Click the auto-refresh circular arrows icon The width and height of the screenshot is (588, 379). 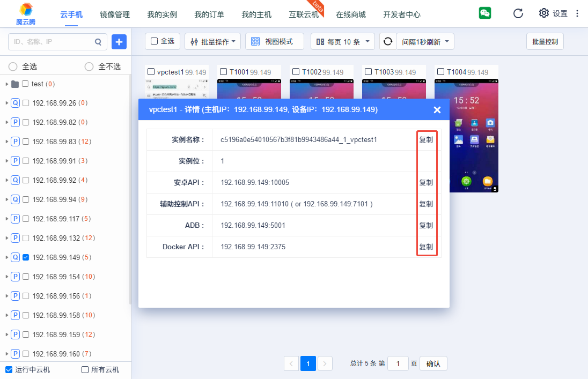point(387,41)
